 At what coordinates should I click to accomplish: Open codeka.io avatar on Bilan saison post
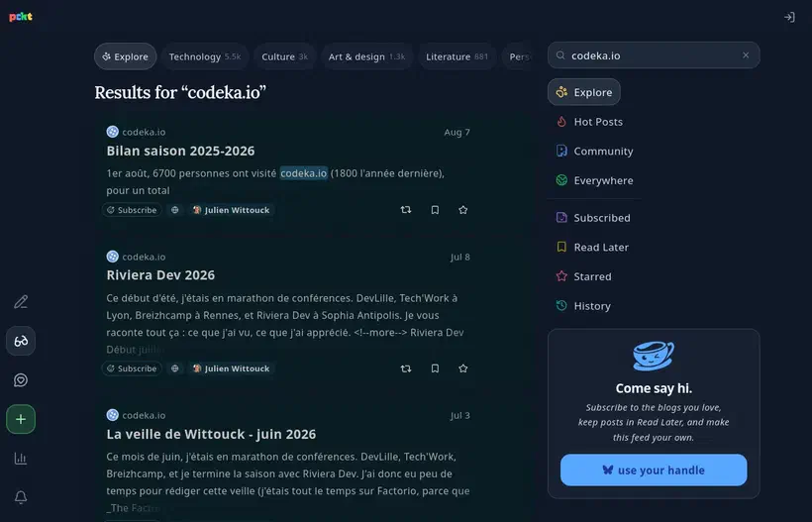click(112, 132)
